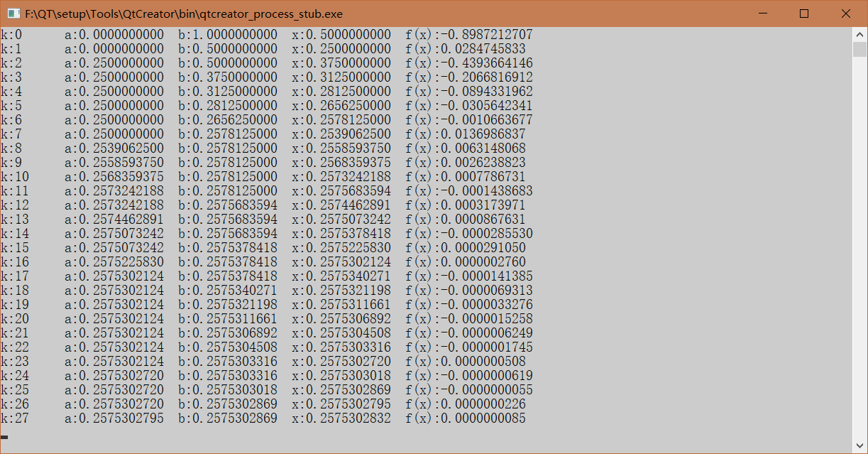
Task: Click the row label k:10
Action: 15,177
